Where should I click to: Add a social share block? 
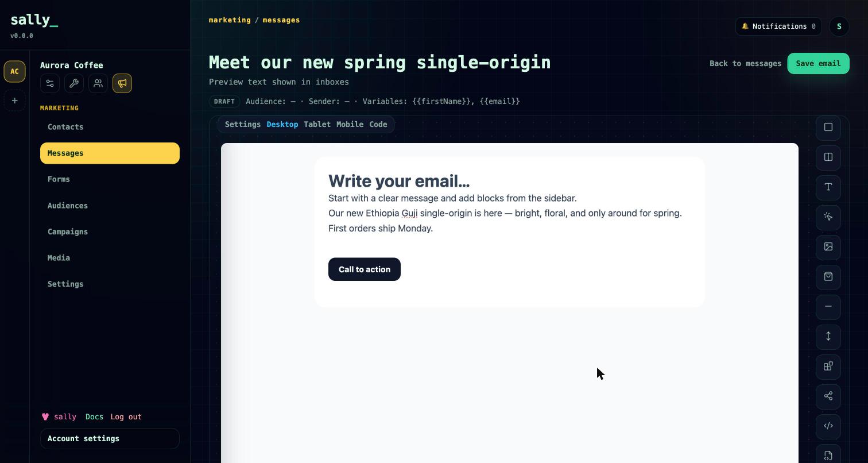point(828,396)
